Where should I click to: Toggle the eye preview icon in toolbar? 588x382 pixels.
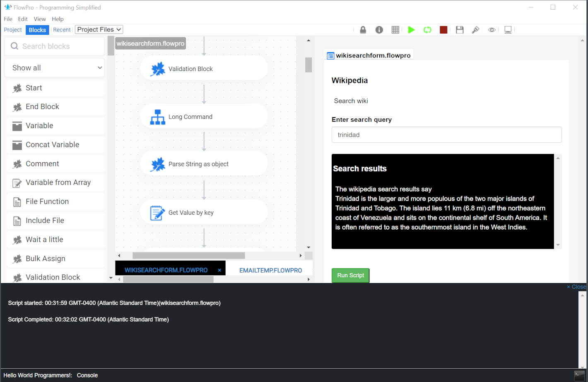coord(492,30)
